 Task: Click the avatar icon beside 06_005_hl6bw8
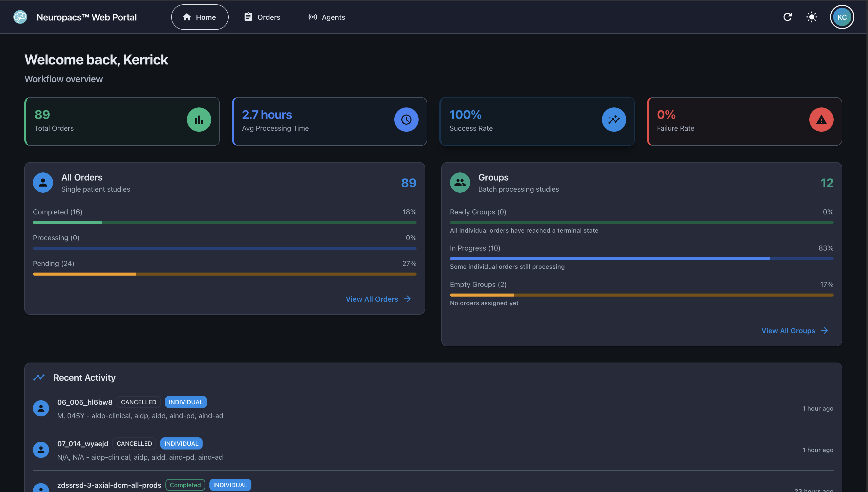(41, 408)
